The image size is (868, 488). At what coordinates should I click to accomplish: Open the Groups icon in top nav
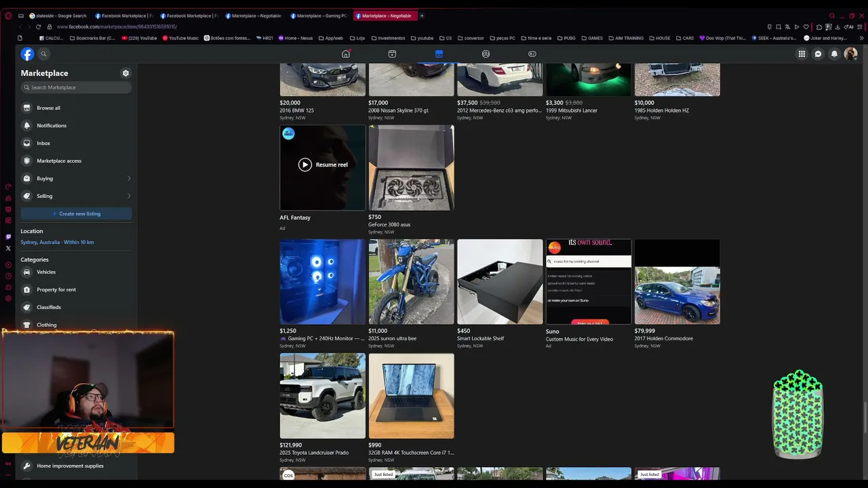486,54
